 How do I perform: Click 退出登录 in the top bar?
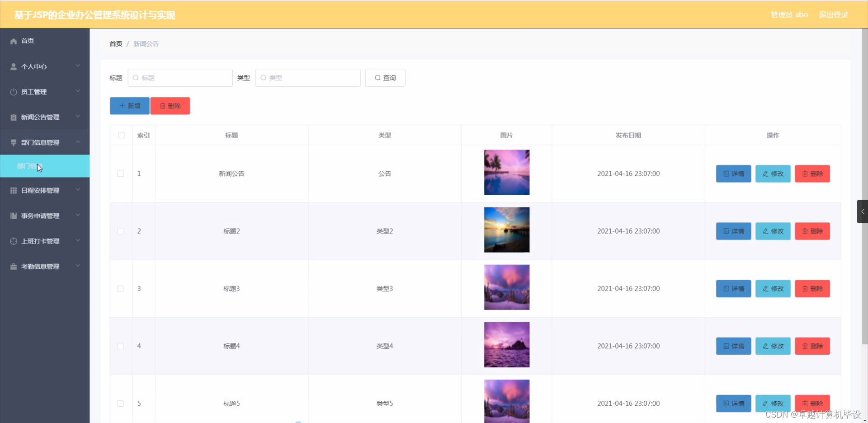point(833,14)
